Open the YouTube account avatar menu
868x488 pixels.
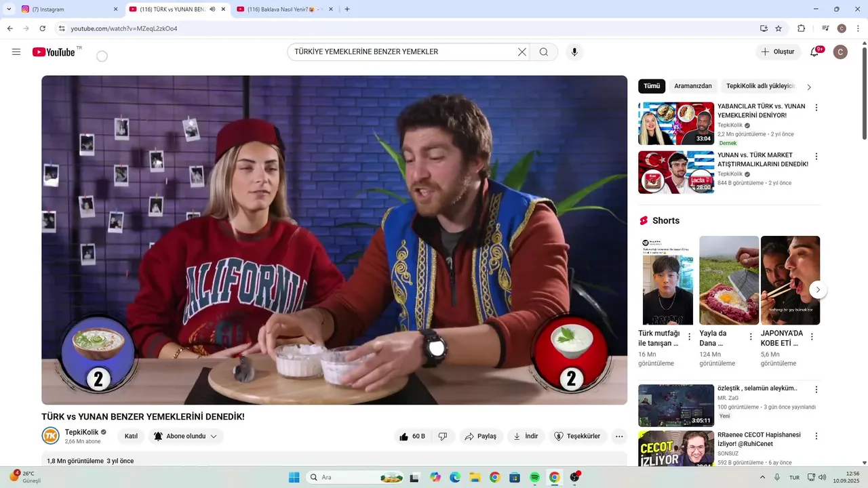click(x=840, y=52)
